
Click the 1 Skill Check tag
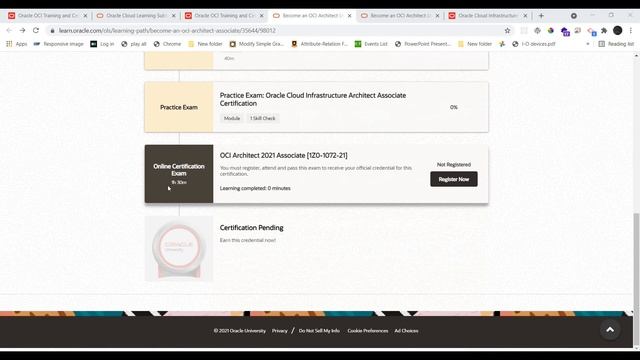(262, 118)
